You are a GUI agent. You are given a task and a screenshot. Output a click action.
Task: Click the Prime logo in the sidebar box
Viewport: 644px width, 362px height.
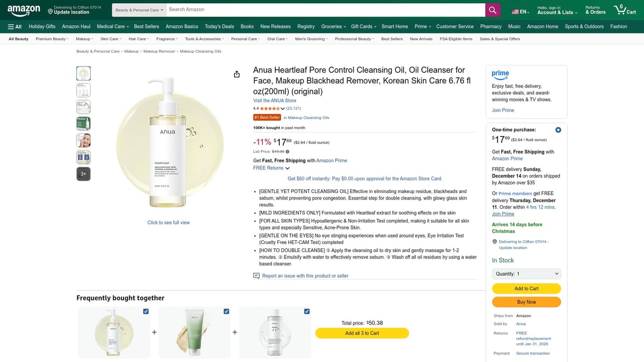(x=500, y=75)
